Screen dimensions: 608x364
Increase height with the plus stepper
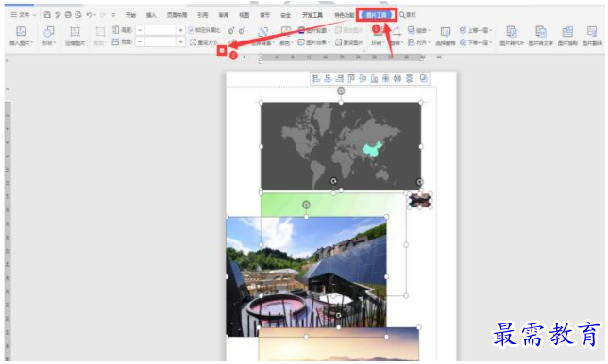click(180, 30)
